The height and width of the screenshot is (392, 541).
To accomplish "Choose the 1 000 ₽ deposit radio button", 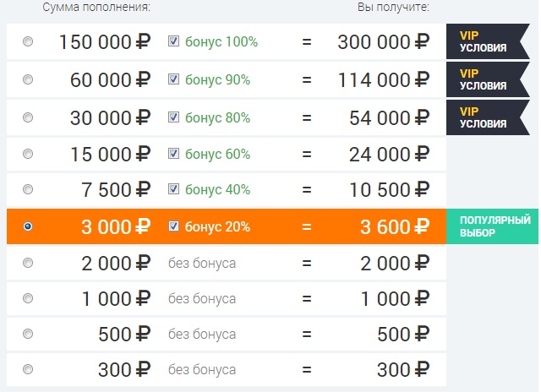I will point(28,298).
